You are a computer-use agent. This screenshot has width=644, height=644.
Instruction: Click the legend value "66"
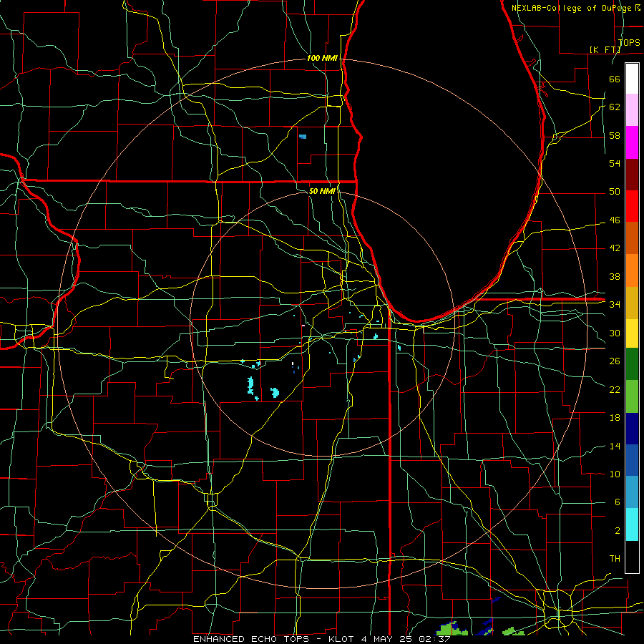click(615, 79)
